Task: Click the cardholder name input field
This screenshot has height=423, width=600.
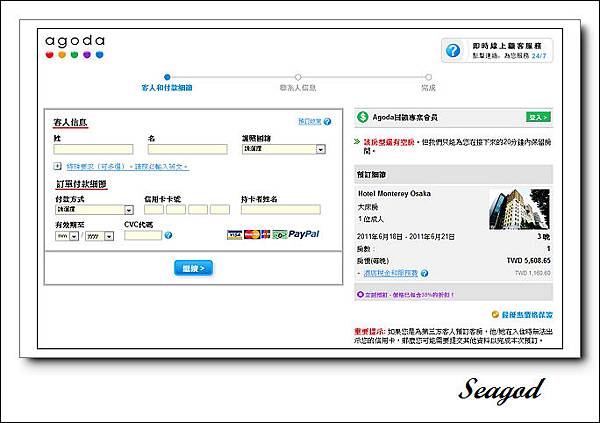Action: tap(280, 209)
